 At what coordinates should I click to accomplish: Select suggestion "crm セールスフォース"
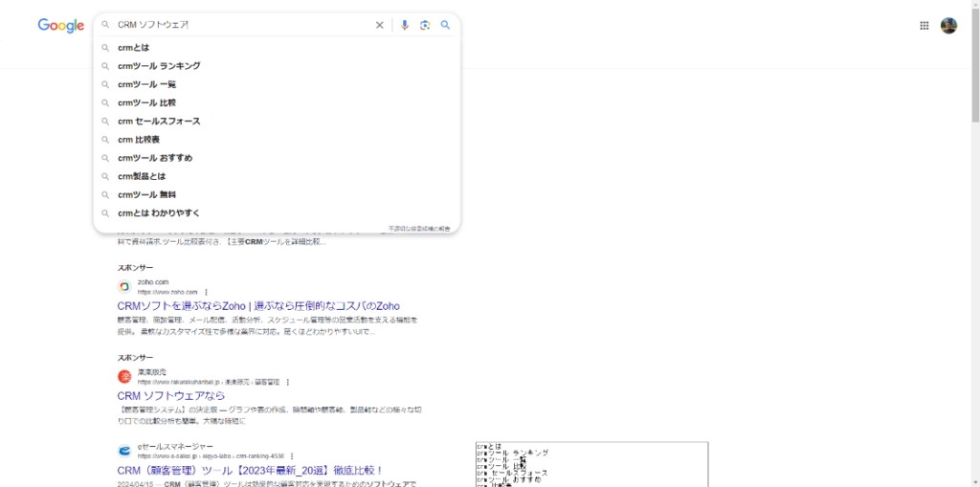(277, 122)
